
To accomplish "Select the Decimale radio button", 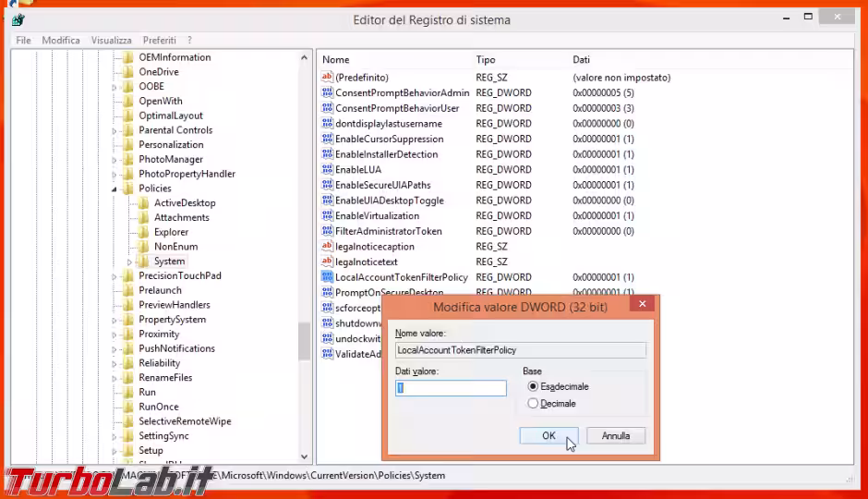I will [x=533, y=403].
